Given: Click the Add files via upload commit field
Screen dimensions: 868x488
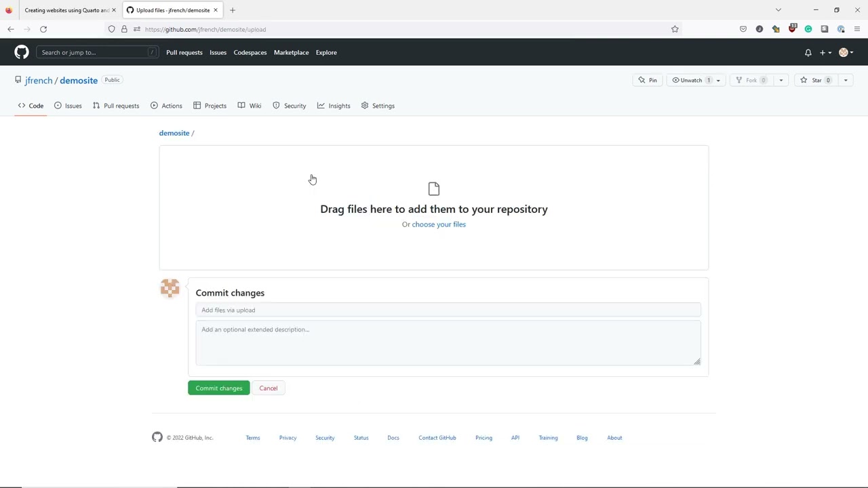Looking at the screenshot, I should point(448,310).
